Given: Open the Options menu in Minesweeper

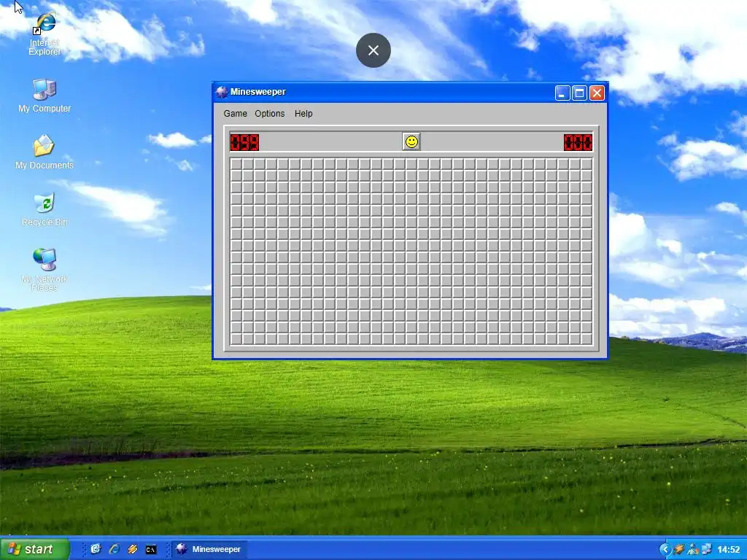Looking at the screenshot, I should (x=270, y=113).
